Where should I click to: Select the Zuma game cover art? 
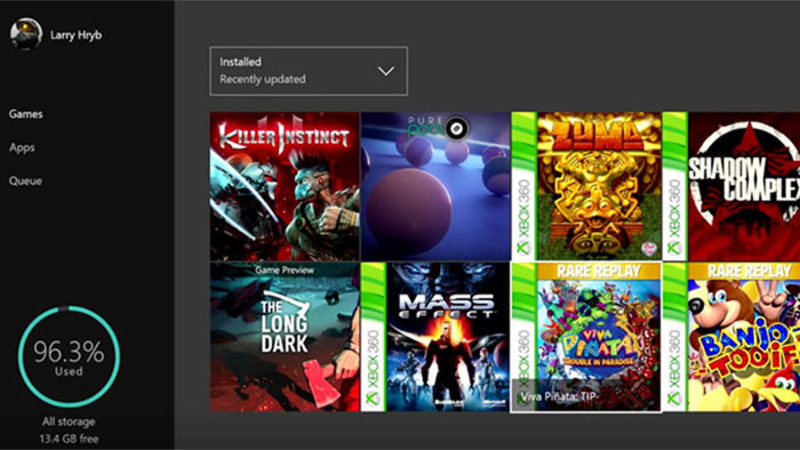coord(599,186)
